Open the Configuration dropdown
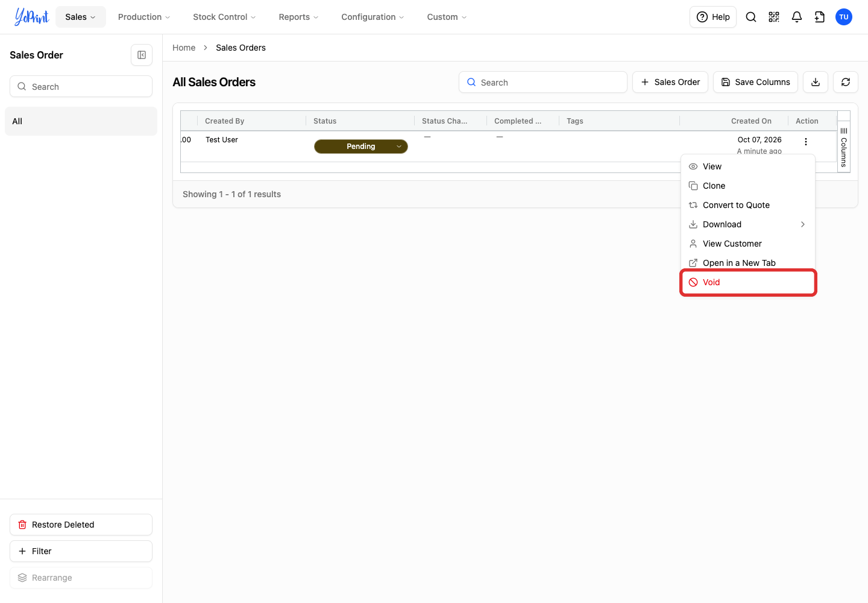Viewport: 868px width, 603px height. (x=373, y=17)
